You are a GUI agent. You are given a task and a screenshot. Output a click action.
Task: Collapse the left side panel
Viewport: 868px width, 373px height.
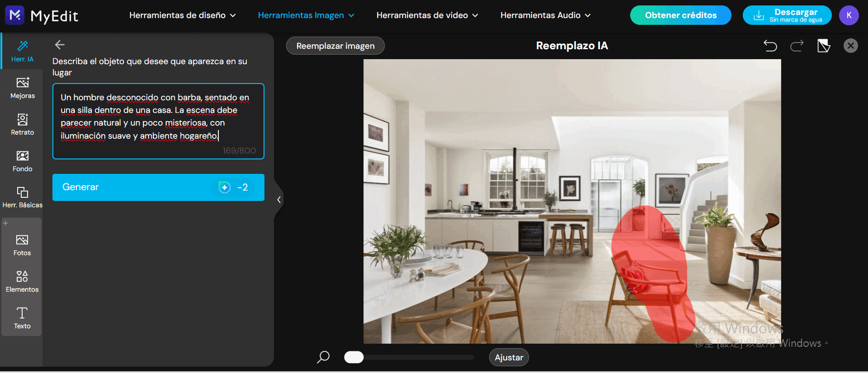point(279,200)
